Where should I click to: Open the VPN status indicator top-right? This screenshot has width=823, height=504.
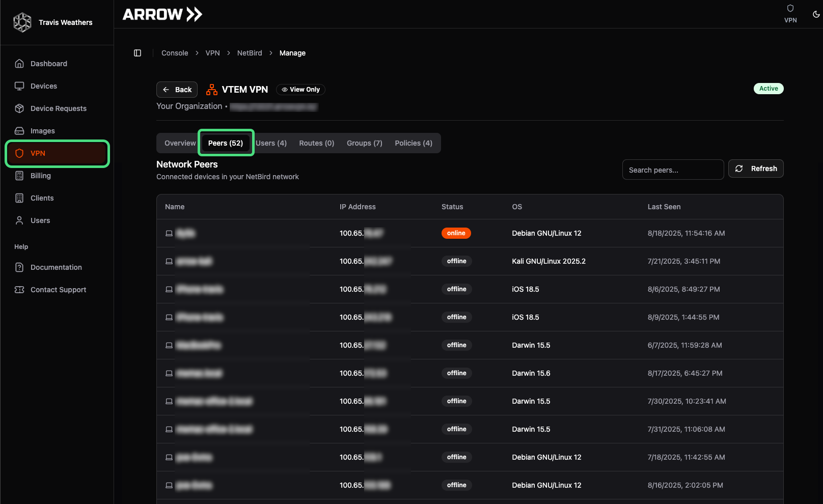(x=790, y=13)
